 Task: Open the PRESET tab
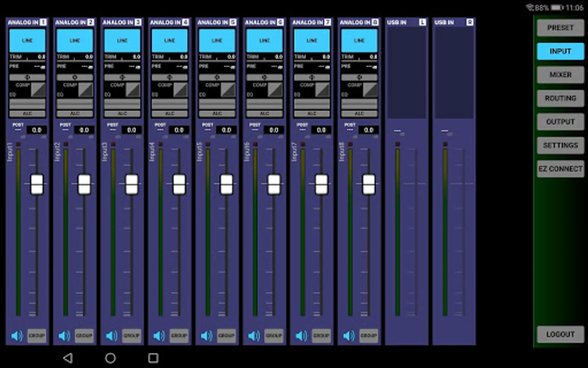coord(560,28)
